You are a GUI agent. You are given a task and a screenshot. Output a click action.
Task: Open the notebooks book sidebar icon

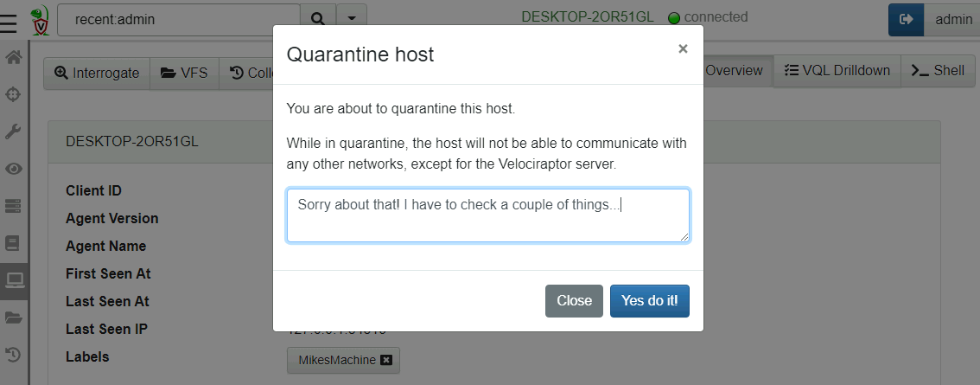13,243
